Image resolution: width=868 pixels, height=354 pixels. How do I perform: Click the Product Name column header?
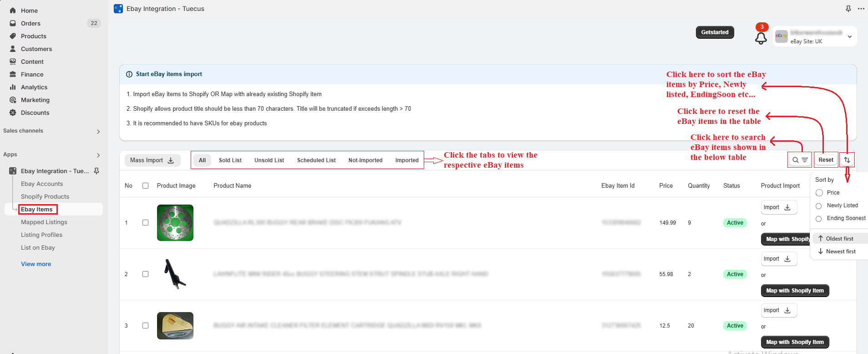(x=232, y=185)
